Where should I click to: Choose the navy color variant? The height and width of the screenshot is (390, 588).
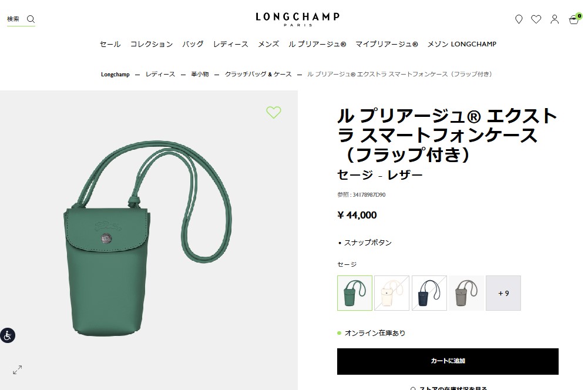pyautogui.click(x=429, y=293)
